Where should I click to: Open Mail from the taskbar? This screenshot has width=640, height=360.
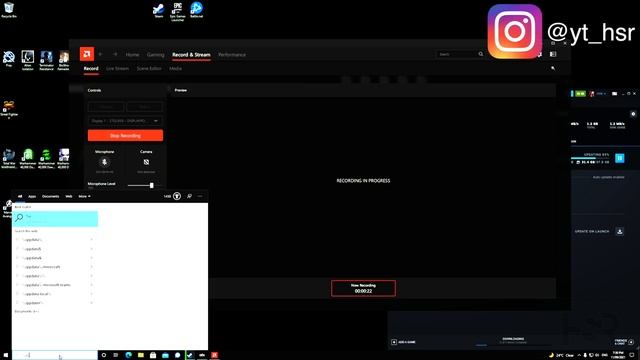click(165, 355)
